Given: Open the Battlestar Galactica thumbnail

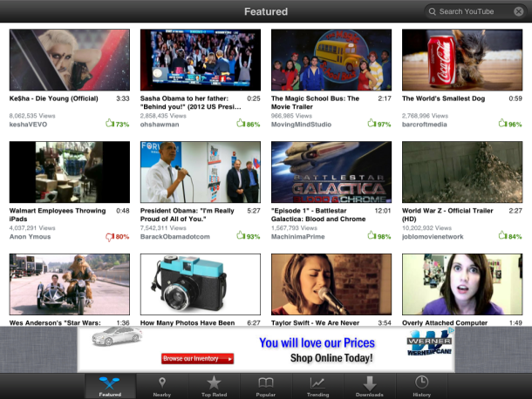Looking at the screenshot, I should (331, 172).
